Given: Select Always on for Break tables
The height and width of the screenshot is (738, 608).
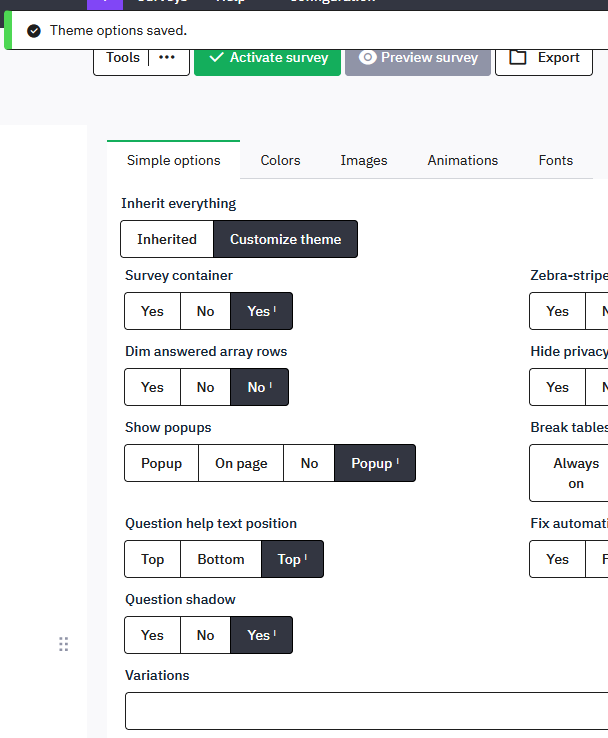Looking at the screenshot, I should pyautogui.click(x=576, y=473).
